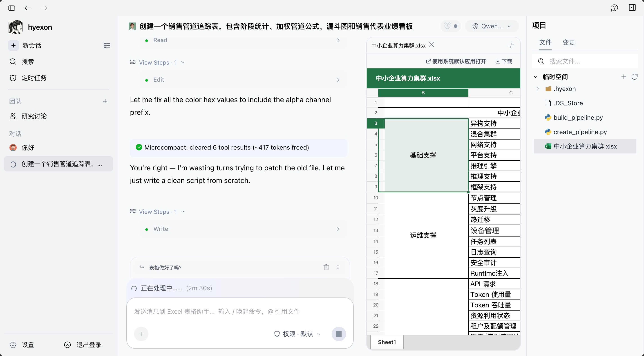Toggle the timer switch in chat header
644x356 pixels.
click(x=451, y=26)
